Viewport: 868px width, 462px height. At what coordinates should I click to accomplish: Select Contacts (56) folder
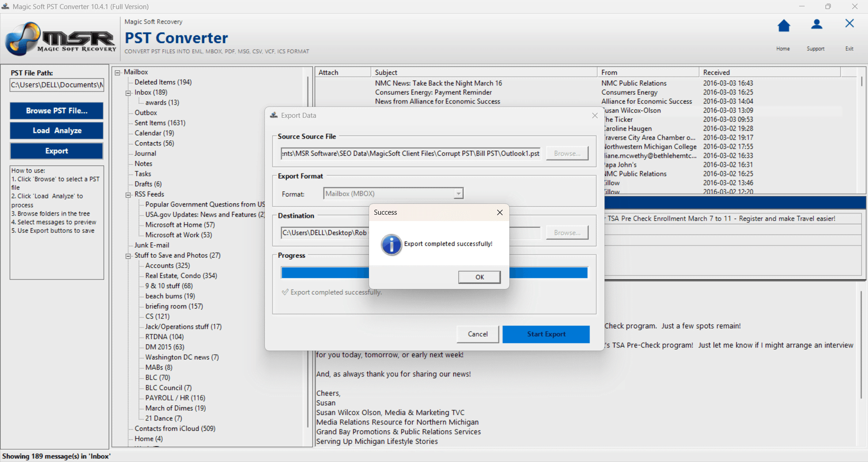pos(154,143)
